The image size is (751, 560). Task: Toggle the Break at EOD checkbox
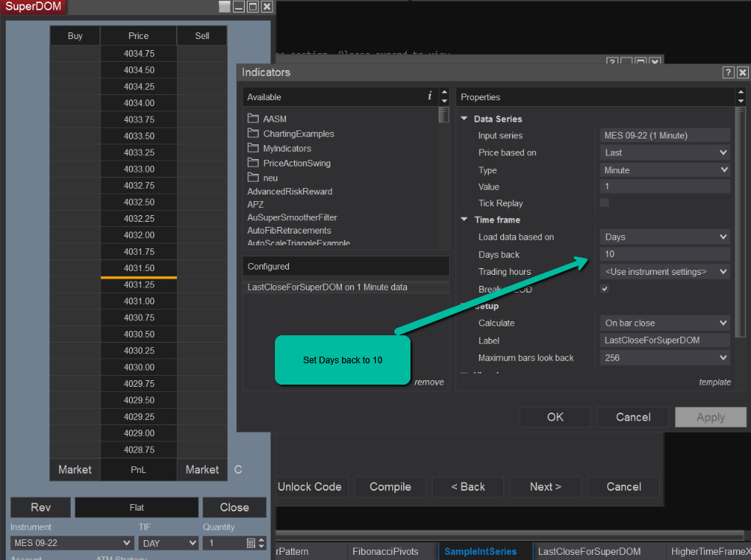[x=604, y=289]
